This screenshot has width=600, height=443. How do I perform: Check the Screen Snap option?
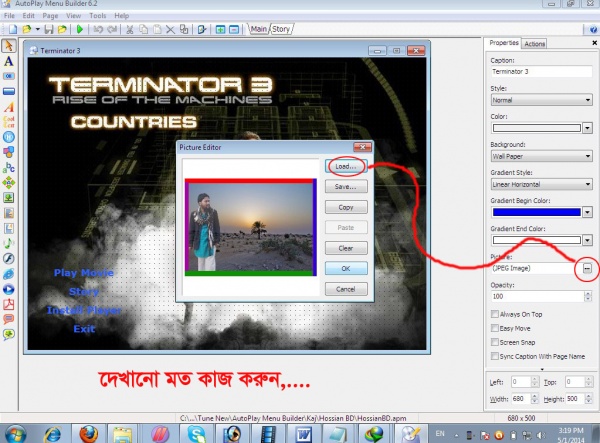[x=495, y=342]
